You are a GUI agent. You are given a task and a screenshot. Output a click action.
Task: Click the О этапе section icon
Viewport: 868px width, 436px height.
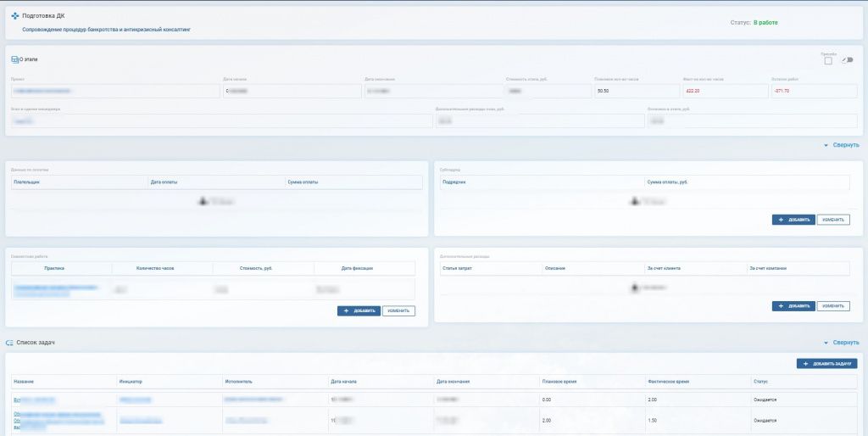[14, 59]
